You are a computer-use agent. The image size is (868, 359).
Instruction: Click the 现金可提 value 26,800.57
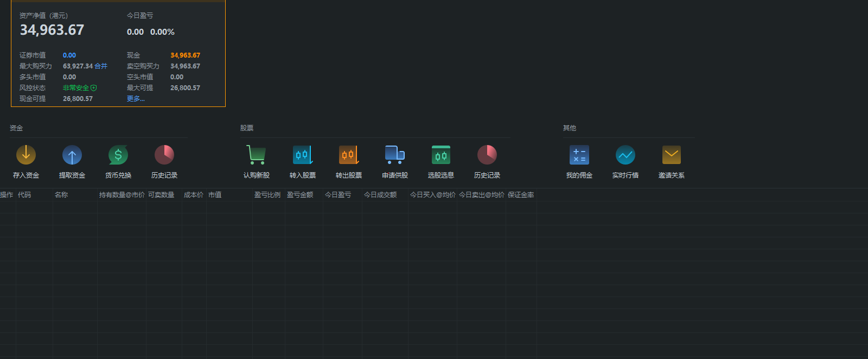point(78,99)
